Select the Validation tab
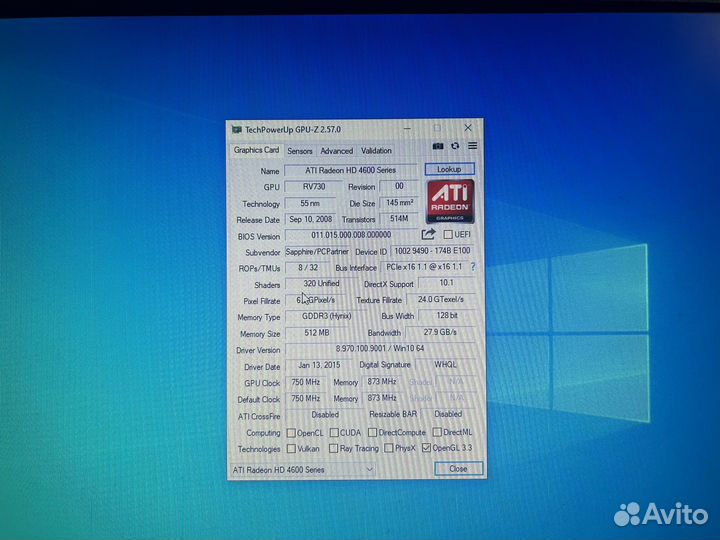 coord(376,151)
